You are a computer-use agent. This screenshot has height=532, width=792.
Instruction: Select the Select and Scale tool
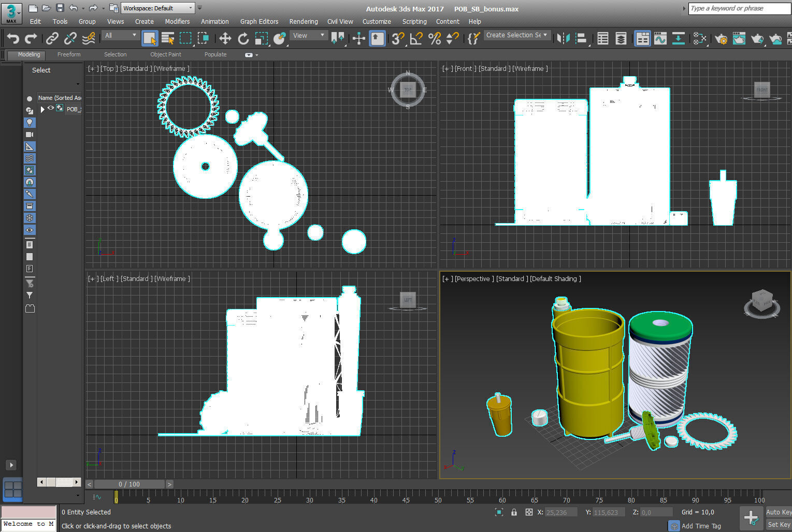(x=262, y=38)
